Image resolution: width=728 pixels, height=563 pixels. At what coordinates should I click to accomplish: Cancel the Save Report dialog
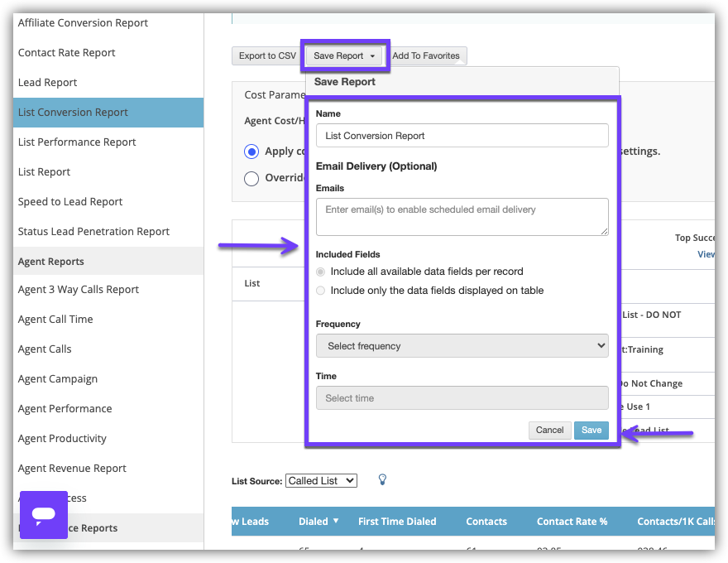click(x=549, y=431)
